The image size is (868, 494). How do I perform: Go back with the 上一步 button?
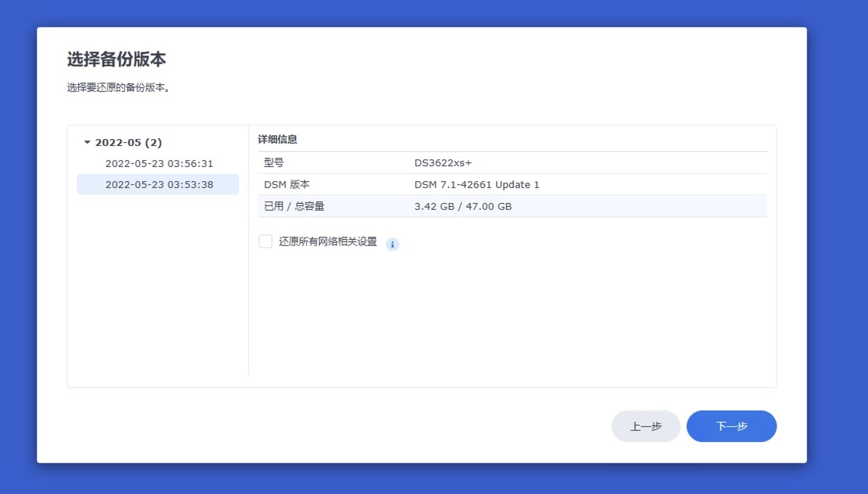645,426
